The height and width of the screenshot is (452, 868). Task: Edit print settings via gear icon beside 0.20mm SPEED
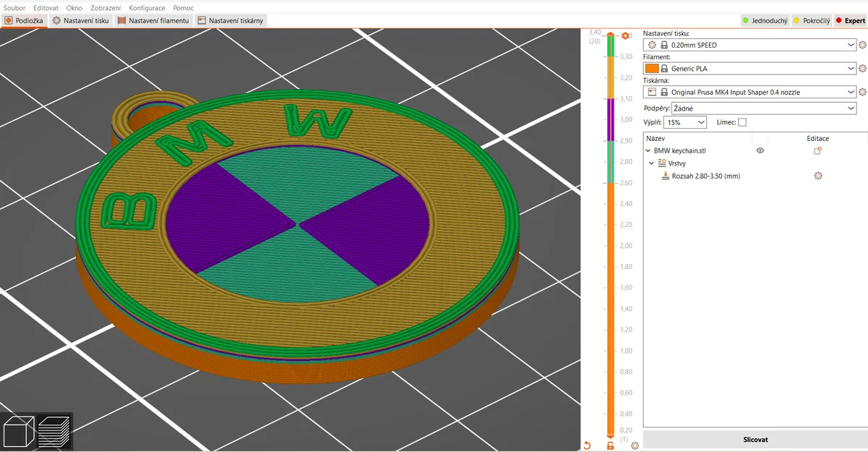click(x=862, y=45)
